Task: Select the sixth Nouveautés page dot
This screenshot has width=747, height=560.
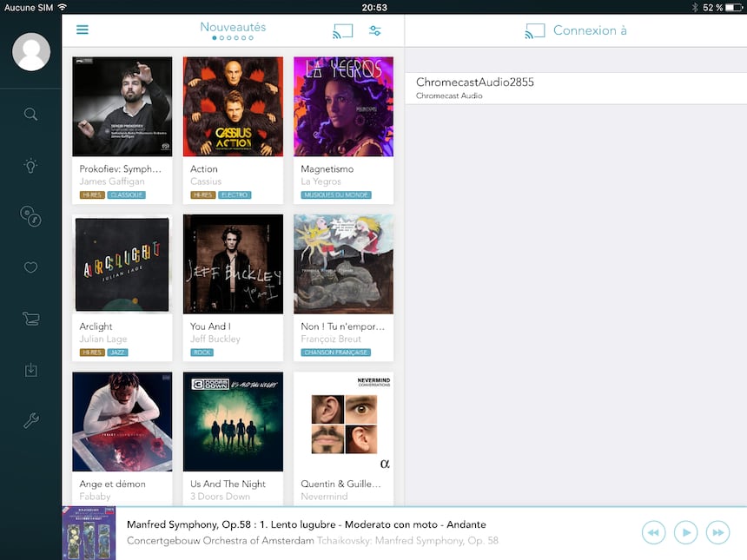Action: pyautogui.click(x=251, y=38)
